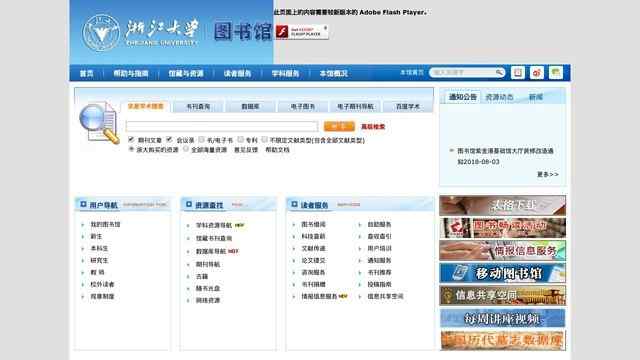Click the square icon beside 读者服务 heading
Screen dimensions: 640x360
(x=294, y=204)
